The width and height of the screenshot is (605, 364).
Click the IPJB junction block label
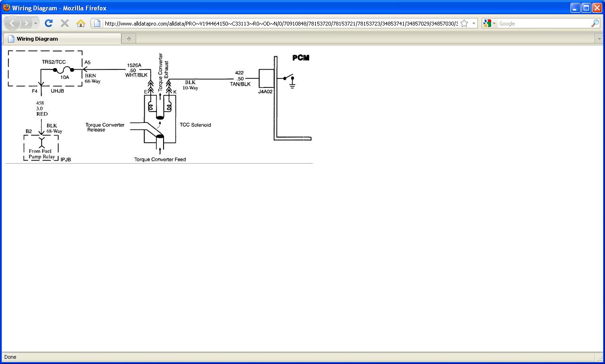coord(66,160)
